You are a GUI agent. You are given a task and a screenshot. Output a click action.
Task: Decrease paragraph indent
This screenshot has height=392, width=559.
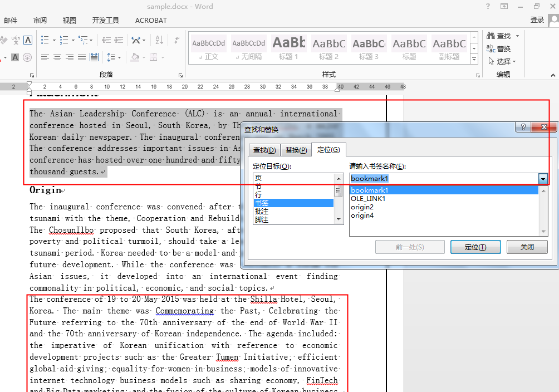pos(106,40)
